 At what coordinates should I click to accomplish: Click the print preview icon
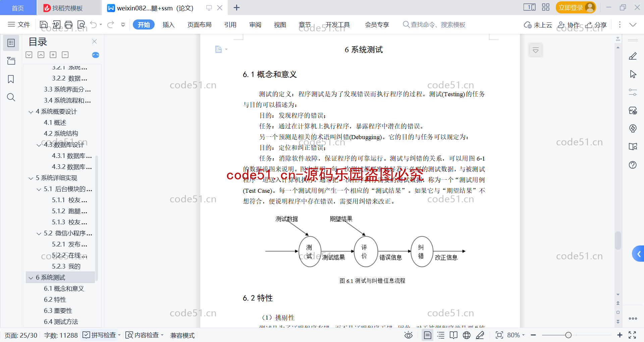click(x=81, y=24)
